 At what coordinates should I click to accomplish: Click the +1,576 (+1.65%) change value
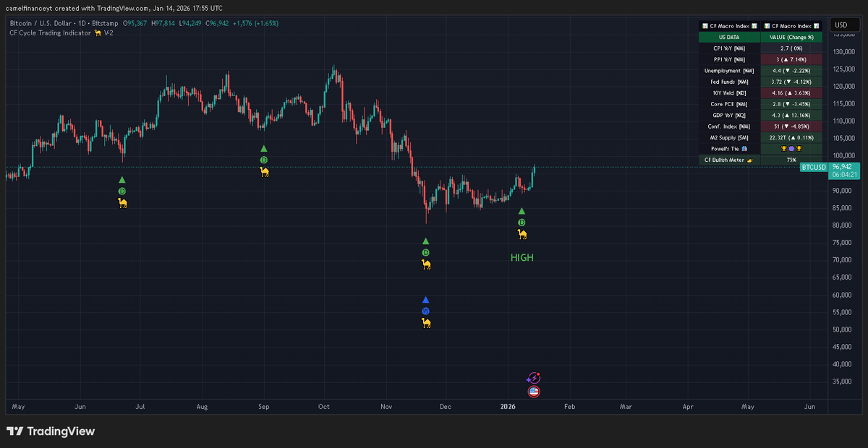tap(255, 23)
